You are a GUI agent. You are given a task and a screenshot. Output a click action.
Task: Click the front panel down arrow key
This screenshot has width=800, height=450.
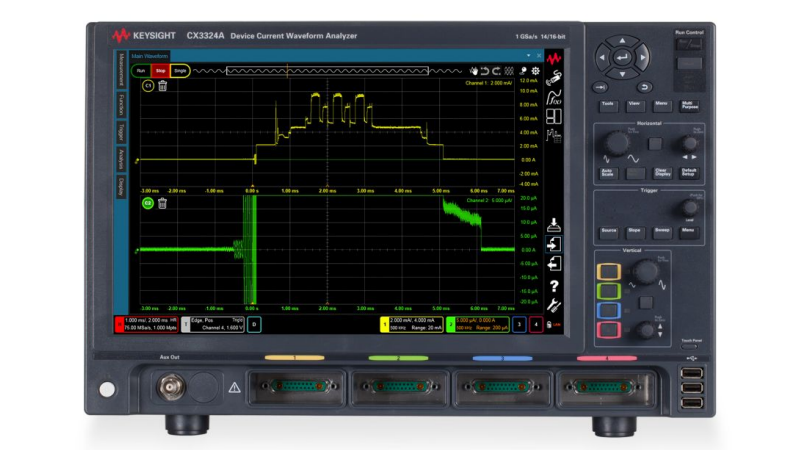click(x=622, y=74)
